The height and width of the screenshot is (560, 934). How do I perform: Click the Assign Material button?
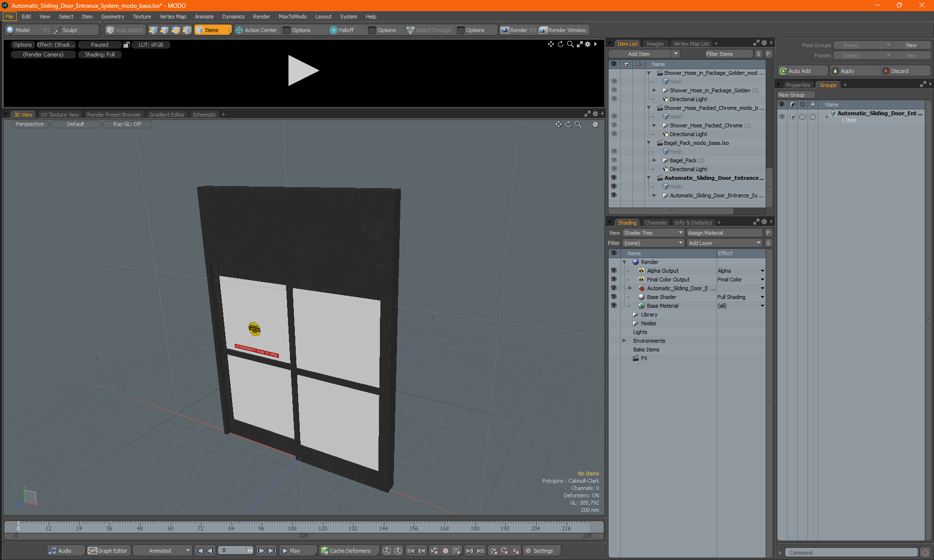pos(724,233)
